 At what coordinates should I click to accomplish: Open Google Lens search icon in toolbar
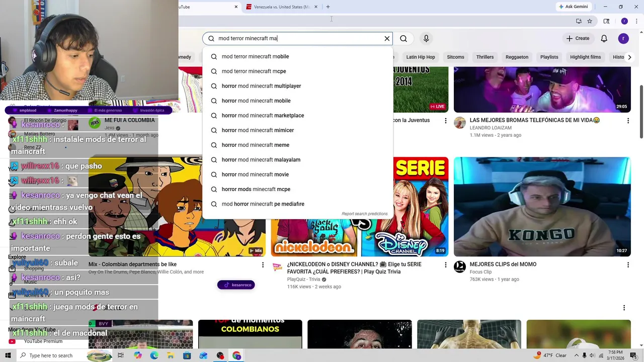[606, 21]
